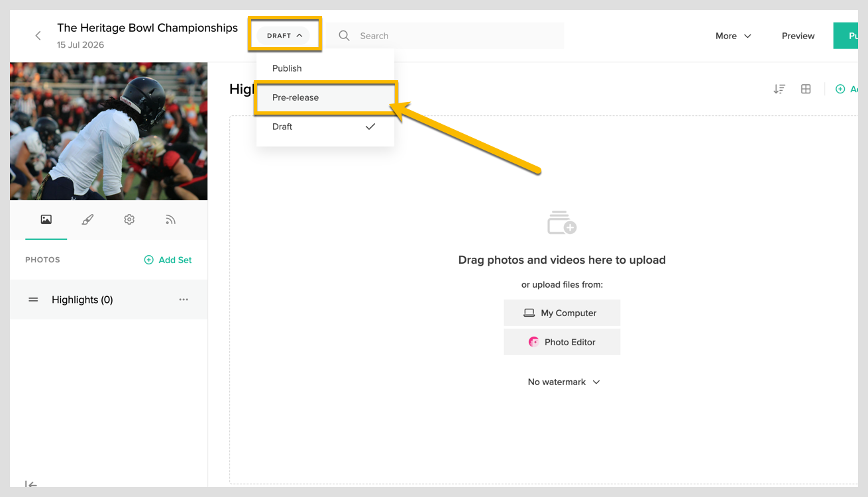
Task: Open the Photos tab image icon
Action: click(x=46, y=219)
